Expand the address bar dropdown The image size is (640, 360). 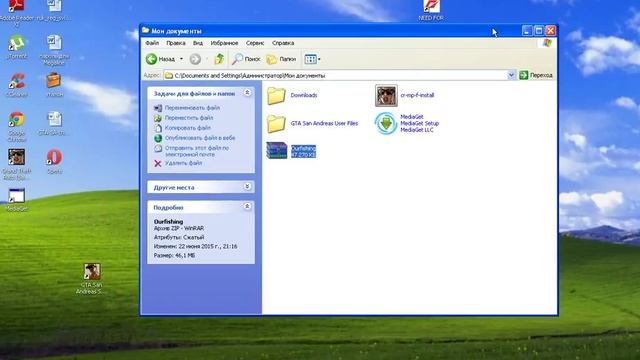[x=511, y=75]
